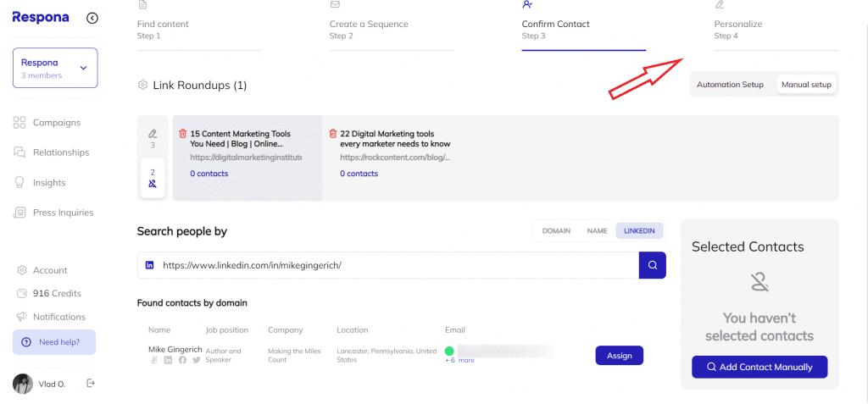868x404 pixels.
Task: Click the Notifications megaphone icon
Action: [22, 317]
